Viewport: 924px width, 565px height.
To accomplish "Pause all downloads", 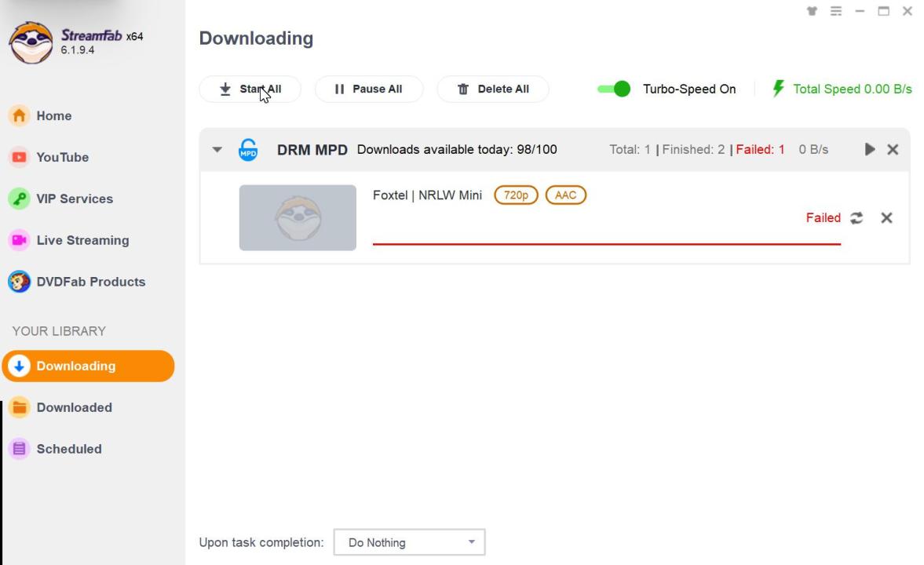I will click(x=369, y=89).
